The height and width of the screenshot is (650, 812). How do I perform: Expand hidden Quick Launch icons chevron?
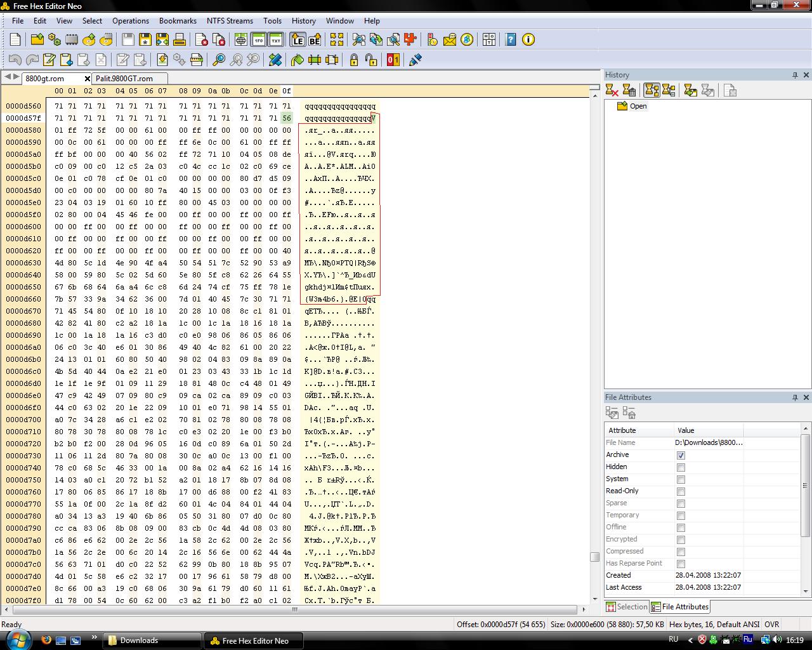coord(95,638)
